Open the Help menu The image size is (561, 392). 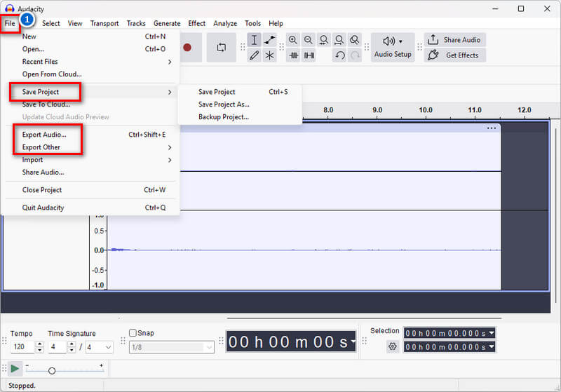coord(276,24)
